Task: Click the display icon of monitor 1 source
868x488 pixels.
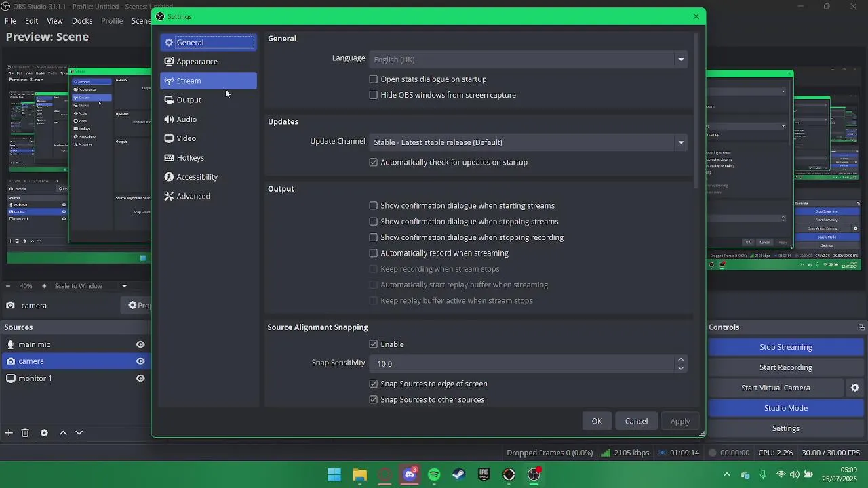Action: [x=10, y=378]
